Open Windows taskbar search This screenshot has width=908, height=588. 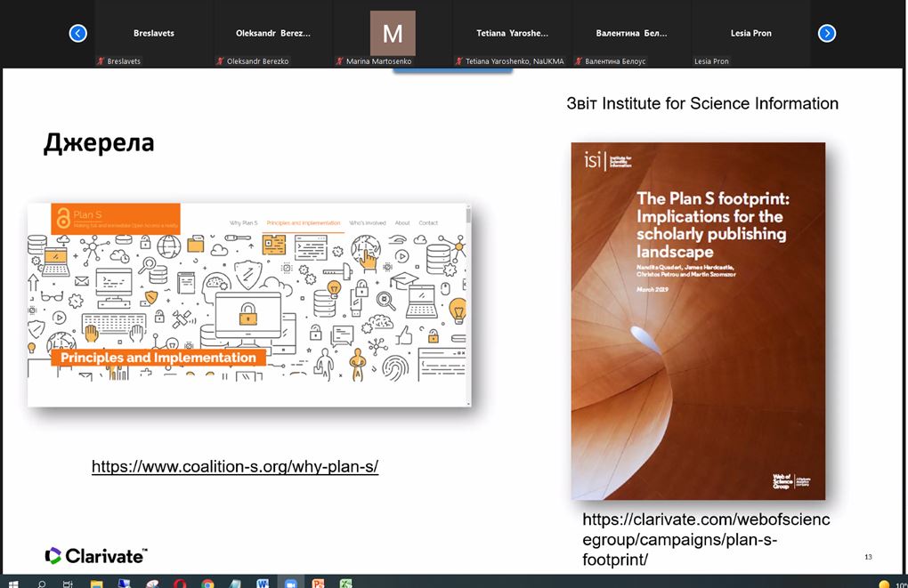[x=41, y=584]
